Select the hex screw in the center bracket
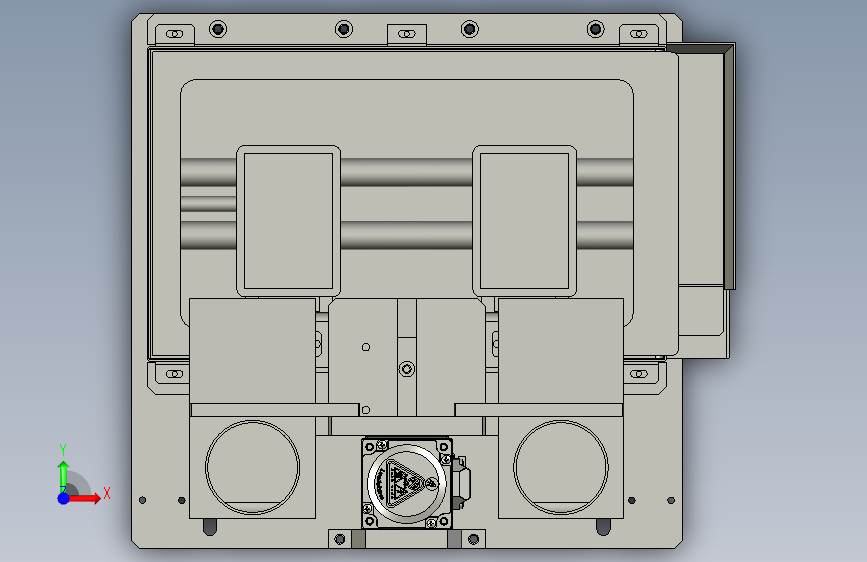 tap(407, 368)
